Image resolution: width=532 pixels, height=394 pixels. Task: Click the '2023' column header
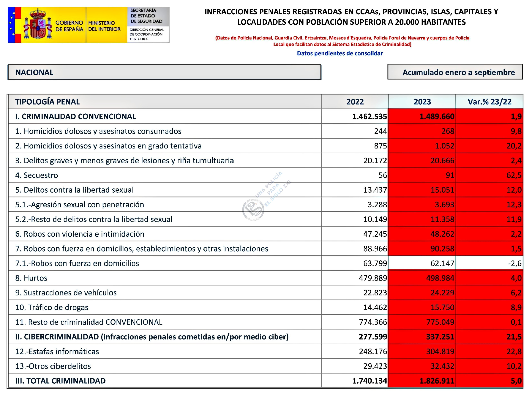[422, 102]
